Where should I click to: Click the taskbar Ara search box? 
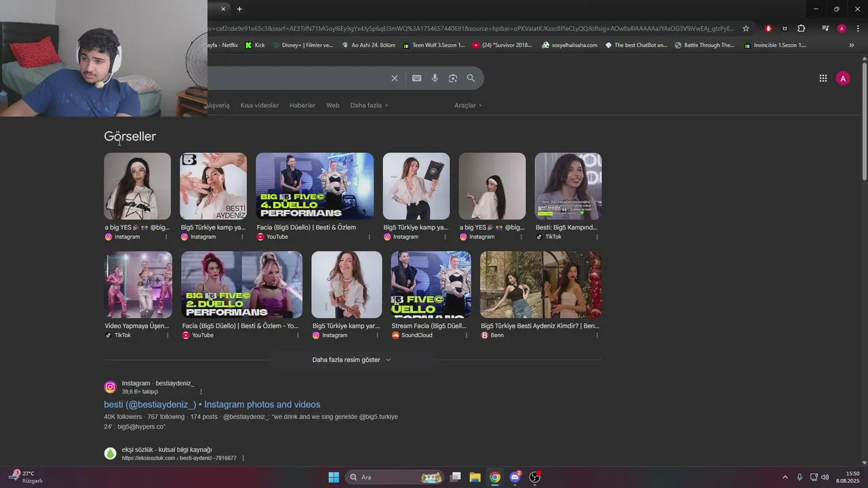pyautogui.click(x=395, y=477)
